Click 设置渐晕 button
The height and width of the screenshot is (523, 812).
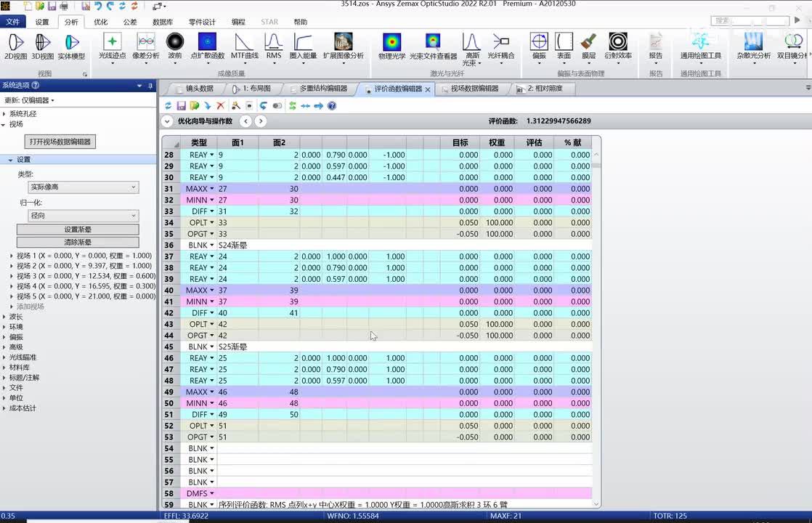[x=78, y=230]
